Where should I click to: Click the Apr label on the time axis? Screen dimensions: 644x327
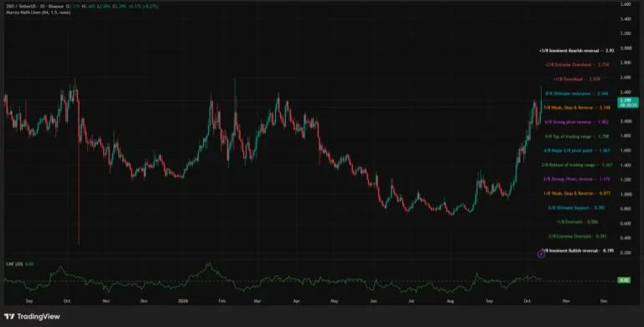(296, 301)
